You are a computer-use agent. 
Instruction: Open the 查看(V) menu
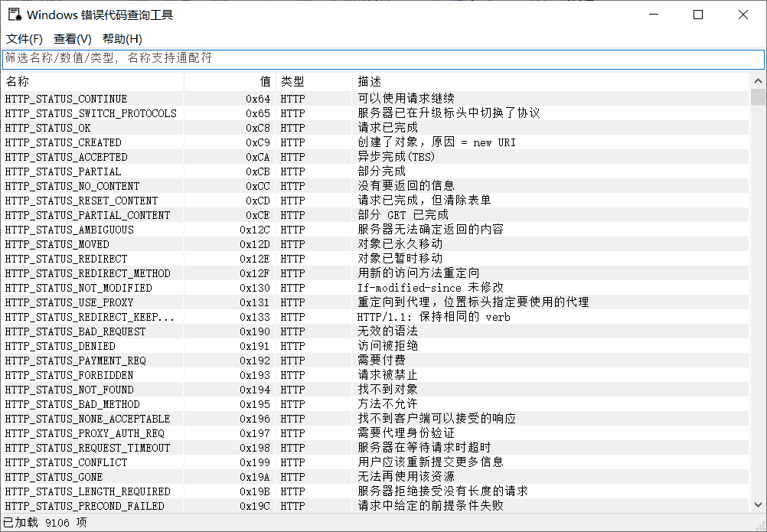click(72, 39)
